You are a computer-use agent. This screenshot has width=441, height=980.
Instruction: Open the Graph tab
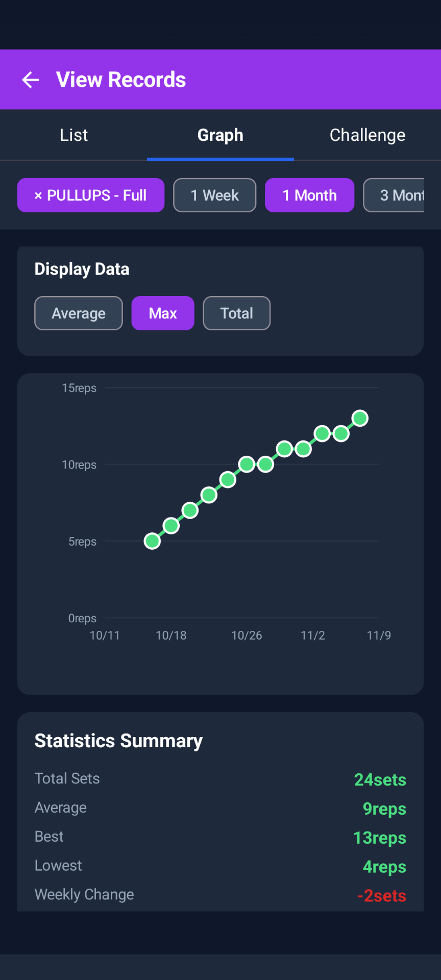(220, 135)
